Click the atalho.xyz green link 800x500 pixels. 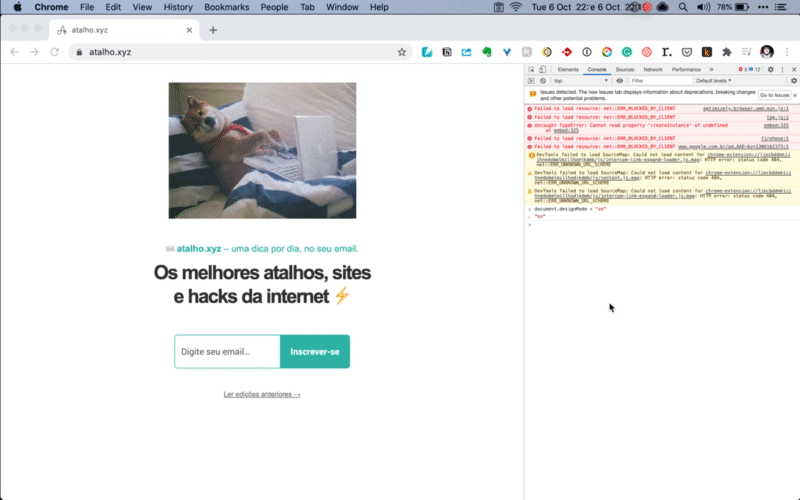[199, 249]
